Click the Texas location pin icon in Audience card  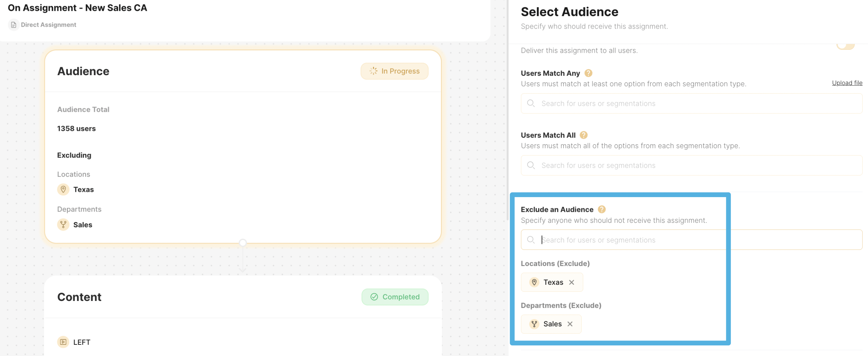coord(63,190)
